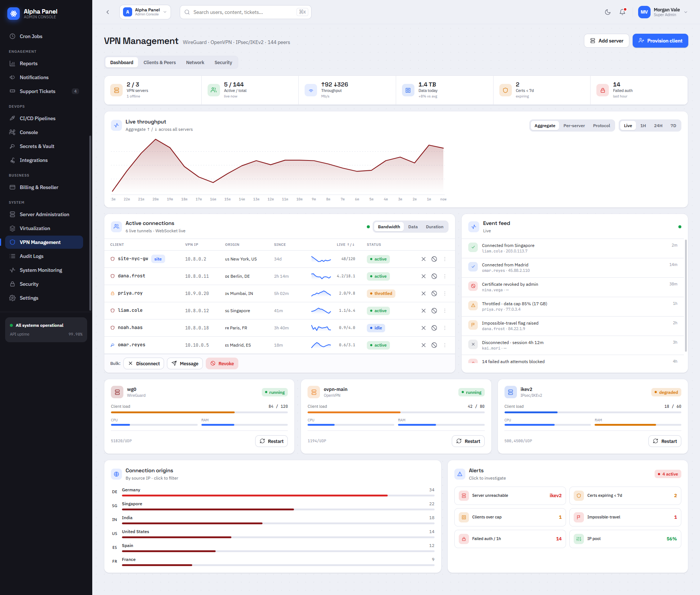
Task: Revoke dana.frost using the ban icon
Action: point(434,276)
